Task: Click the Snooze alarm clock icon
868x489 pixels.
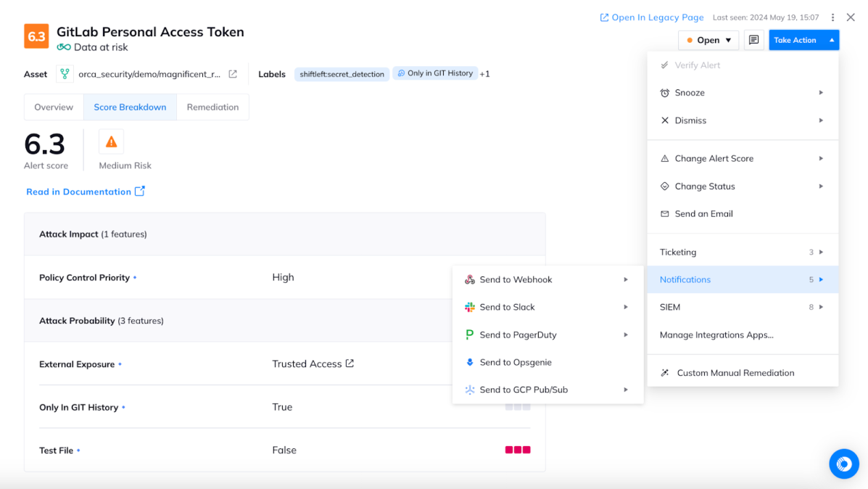Action: (x=665, y=93)
